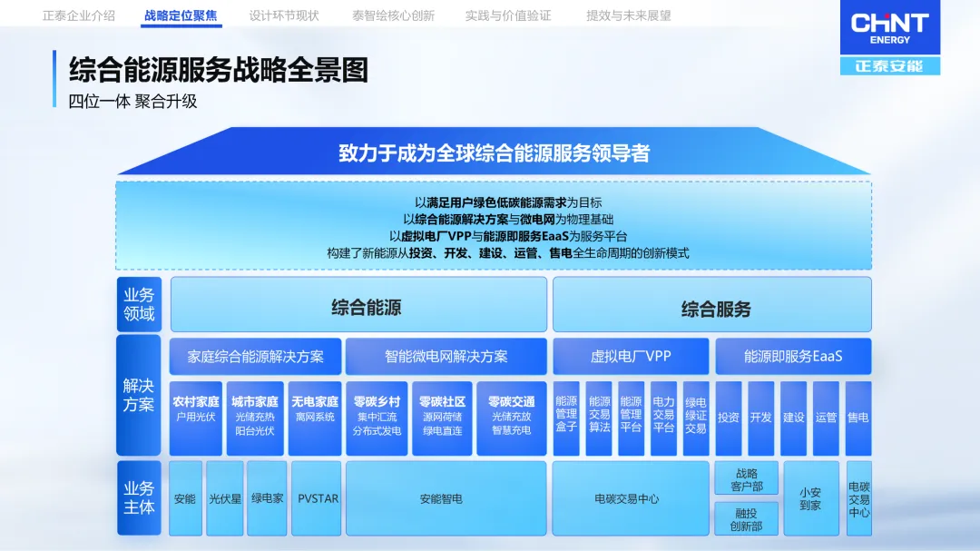Screen dimensions: 980x551
Task: Click the 投资、开发、建设、运管、售电 lifecycle line
Action: [x=508, y=253]
